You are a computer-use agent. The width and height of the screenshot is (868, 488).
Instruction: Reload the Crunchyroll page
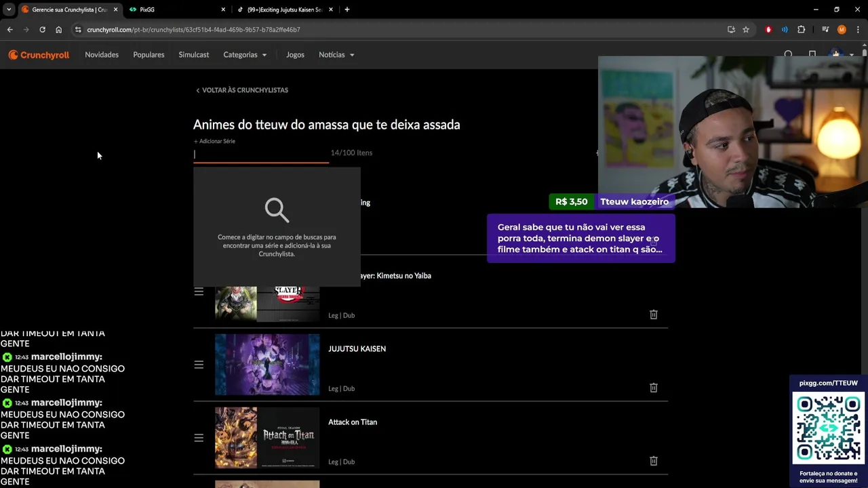pyautogui.click(x=42, y=30)
